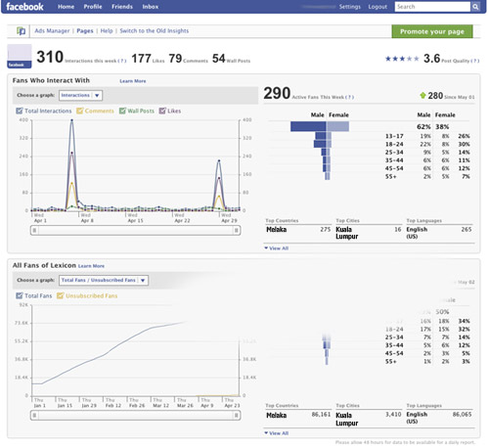Image resolution: width=489 pixels, height=448 pixels.
Task: Open Settings in the top bar
Action: pyautogui.click(x=350, y=7)
